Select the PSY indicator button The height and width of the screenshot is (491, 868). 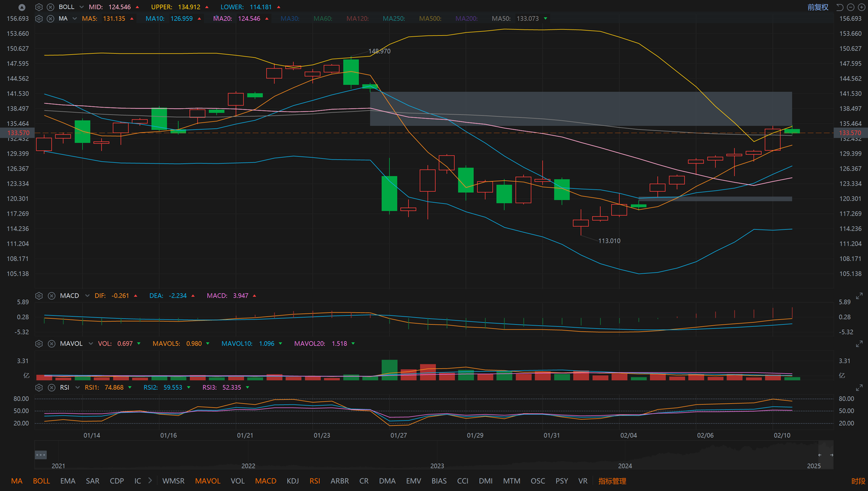pos(562,481)
